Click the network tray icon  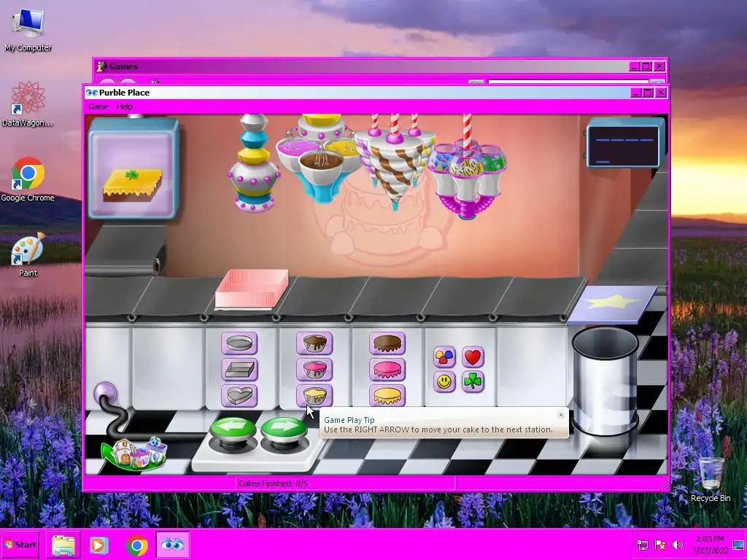pos(642,544)
